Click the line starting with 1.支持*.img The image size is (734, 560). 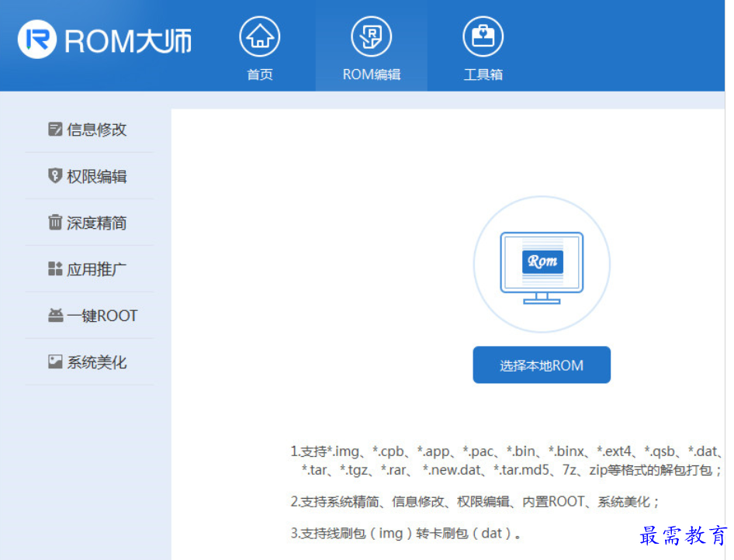coord(507,451)
